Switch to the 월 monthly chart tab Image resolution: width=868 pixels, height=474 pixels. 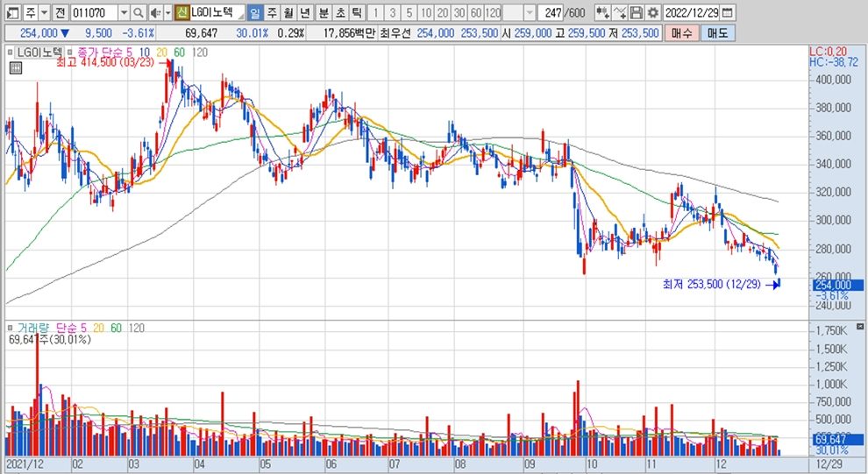(x=288, y=13)
